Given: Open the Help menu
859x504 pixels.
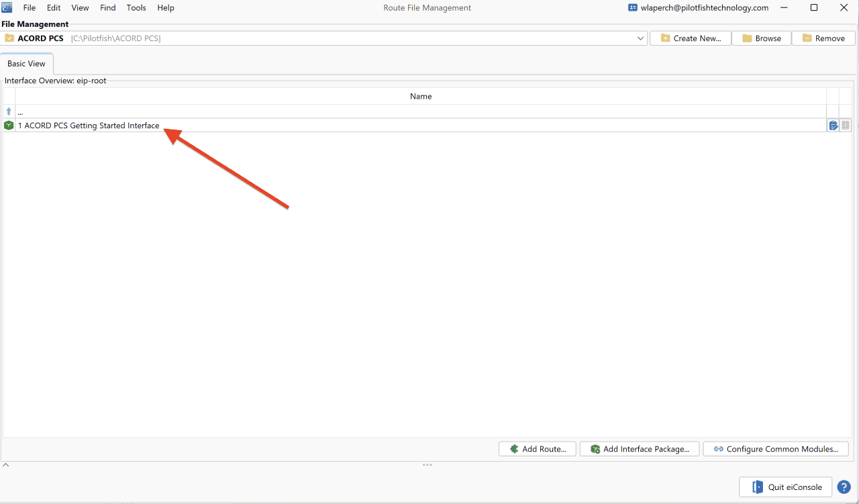Looking at the screenshot, I should point(166,8).
